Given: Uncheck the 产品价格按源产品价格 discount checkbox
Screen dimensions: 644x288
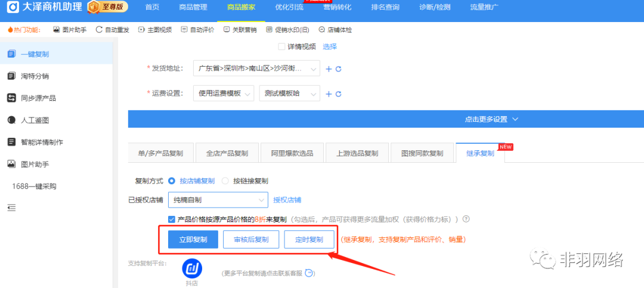Looking at the screenshot, I should [172, 219].
